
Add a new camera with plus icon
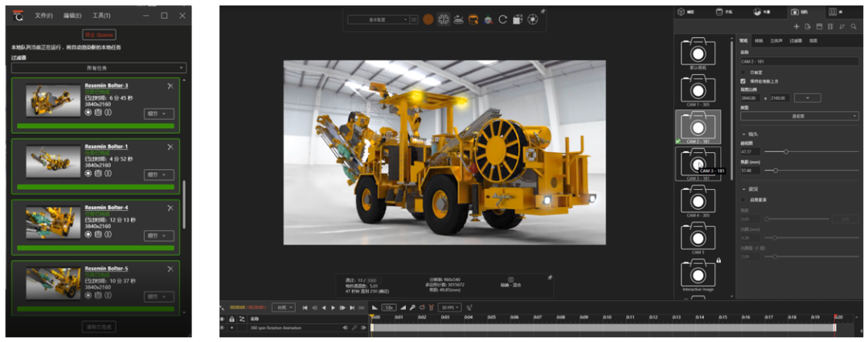(796, 27)
